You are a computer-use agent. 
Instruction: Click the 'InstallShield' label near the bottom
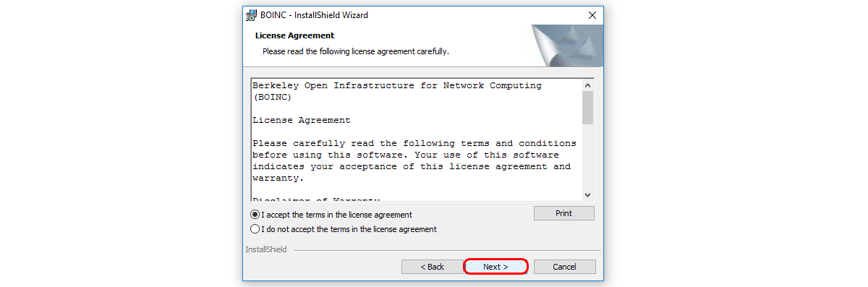[x=266, y=249]
